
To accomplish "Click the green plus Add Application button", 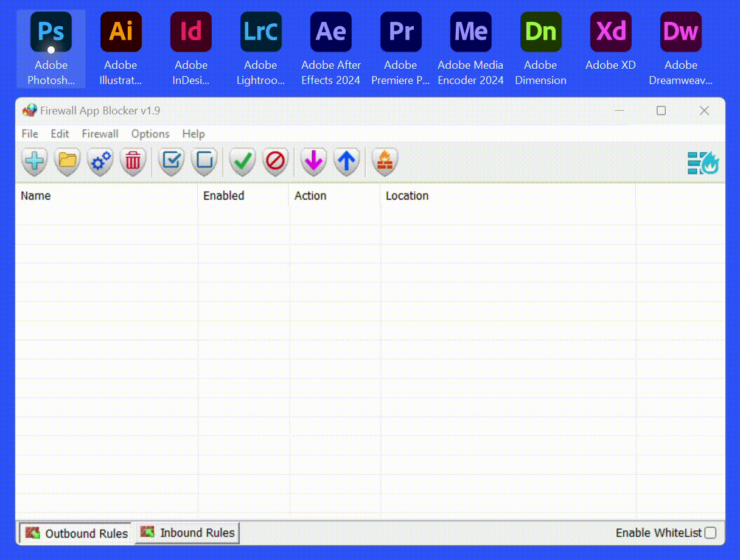I will coord(35,162).
